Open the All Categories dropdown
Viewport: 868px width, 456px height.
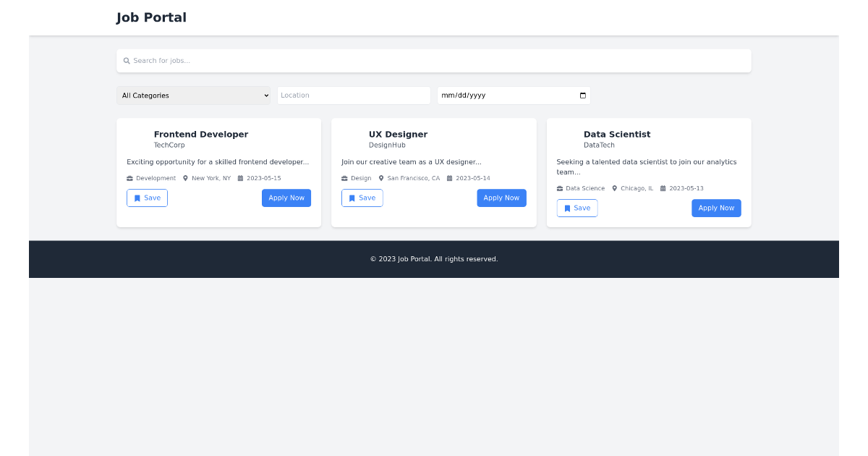point(193,95)
